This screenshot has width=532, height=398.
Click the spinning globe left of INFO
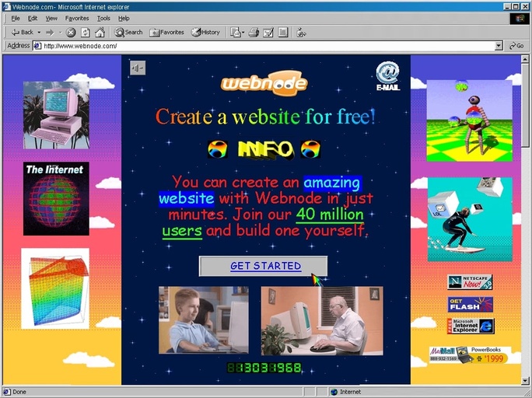(x=218, y=149)
